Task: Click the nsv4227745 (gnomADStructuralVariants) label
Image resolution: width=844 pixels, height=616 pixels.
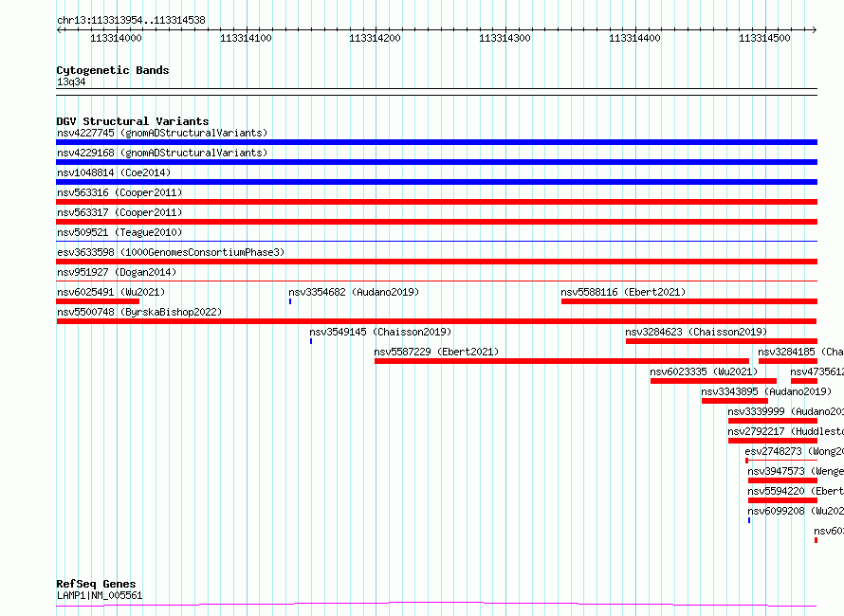Action: click(x=162, y=133)
